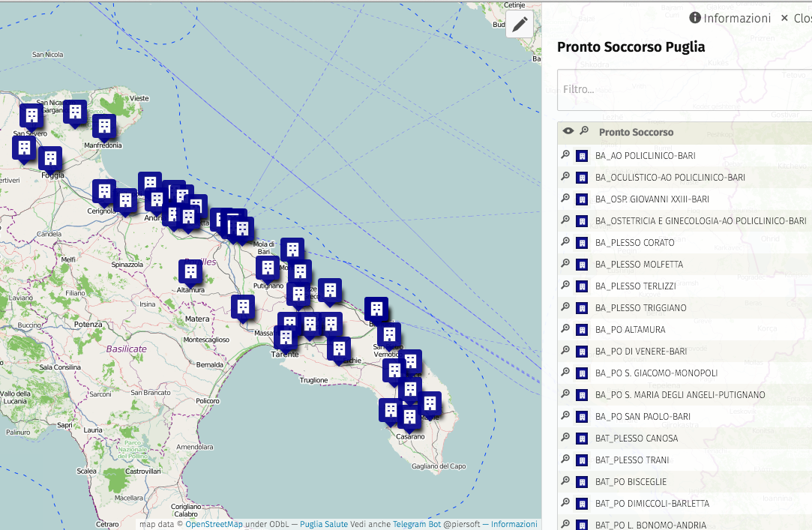The image size is (812, 530).
Task: Focus the Filtro search field
Action: pos(685,89)
